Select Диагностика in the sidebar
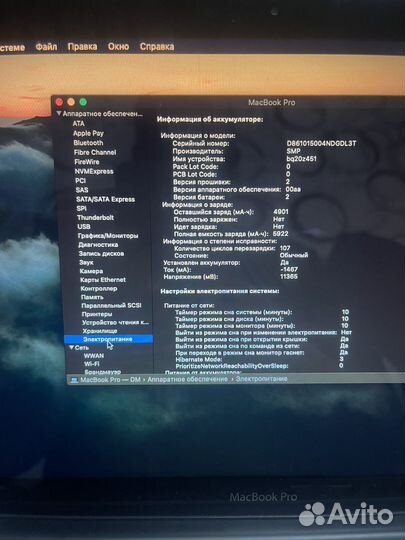Screen dimensions: 405x540 (98, 245)
